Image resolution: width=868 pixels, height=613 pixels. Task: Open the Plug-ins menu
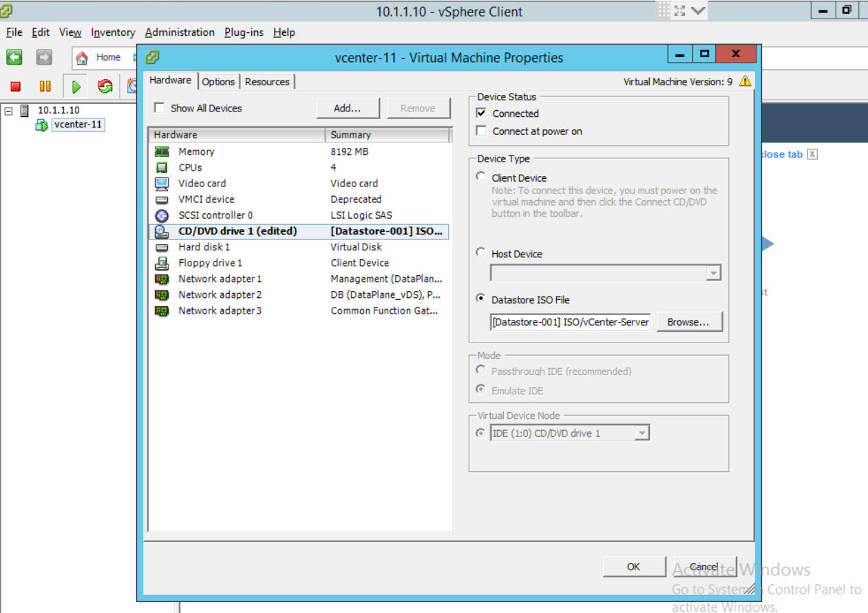point(244,32)
